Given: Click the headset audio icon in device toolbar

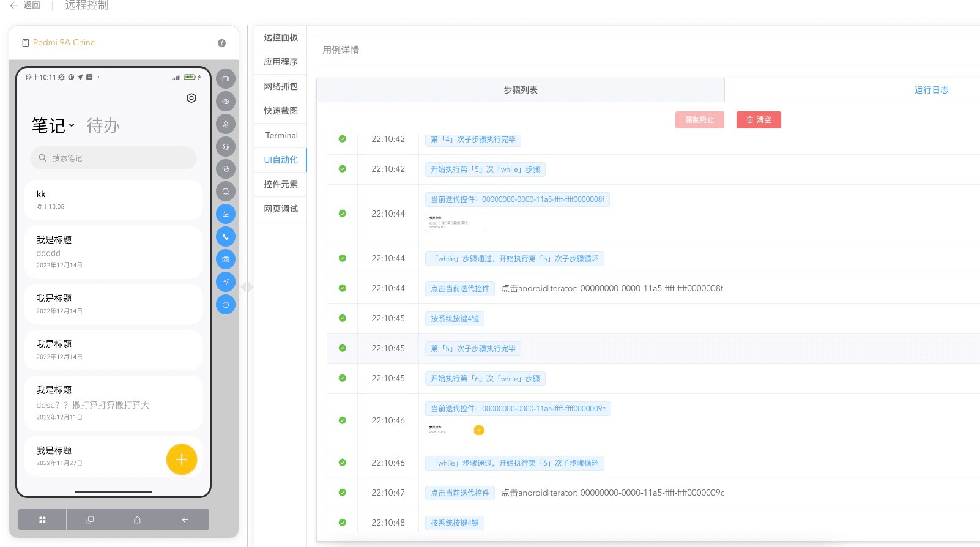Looking at the screenshot, I should (226, 147).
